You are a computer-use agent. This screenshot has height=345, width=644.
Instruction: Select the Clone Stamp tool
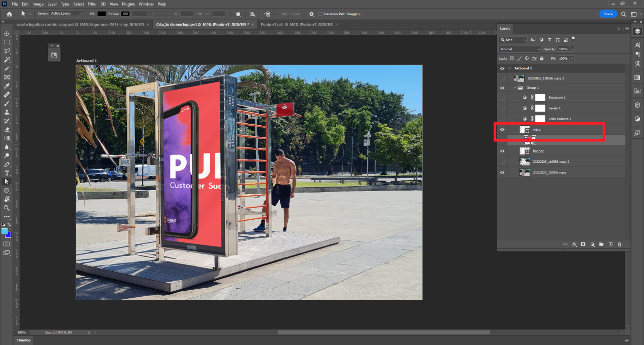[x=7, y=112]
